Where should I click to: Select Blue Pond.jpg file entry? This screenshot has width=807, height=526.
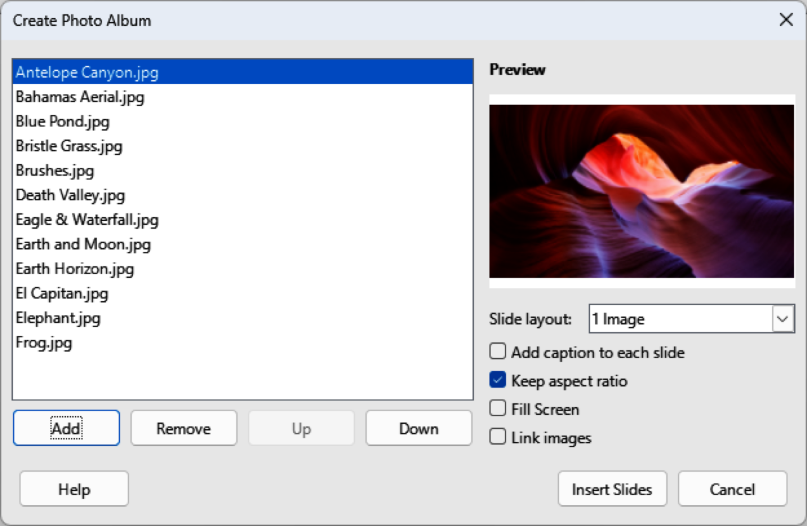tap(63, 121)
